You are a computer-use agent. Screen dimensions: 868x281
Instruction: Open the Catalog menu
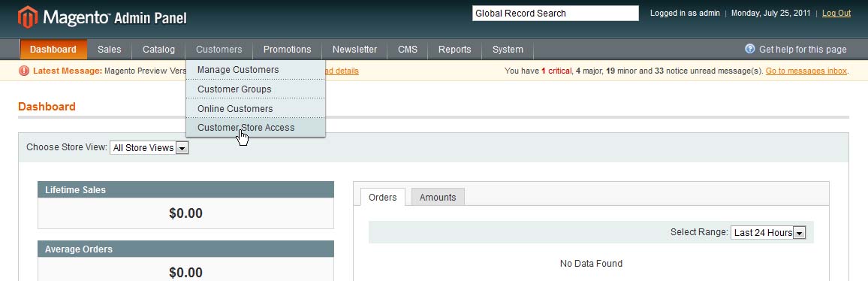pos(159,50)
